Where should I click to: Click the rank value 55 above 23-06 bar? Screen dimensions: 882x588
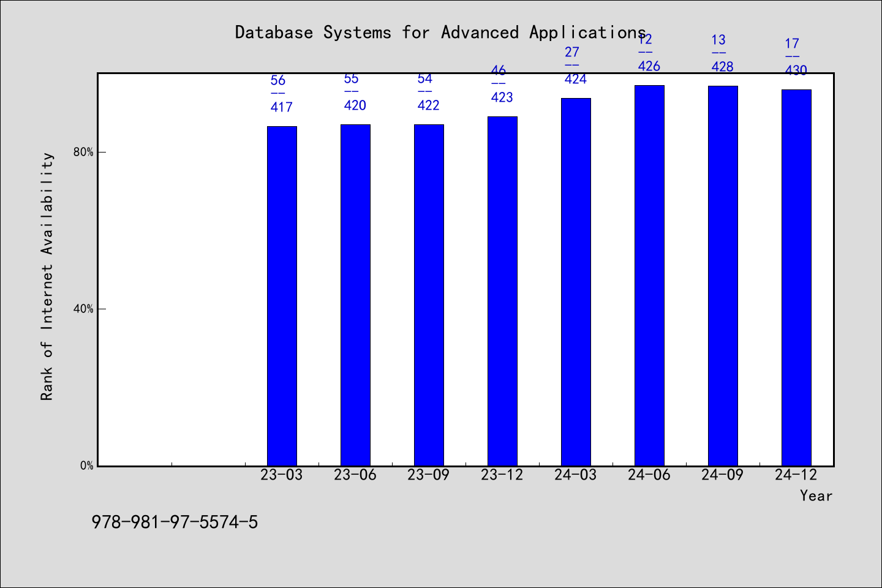(352, 78)
